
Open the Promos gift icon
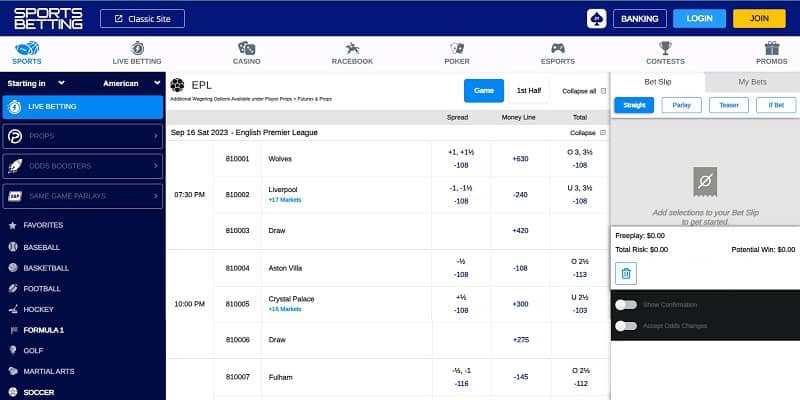pyautogui.click(x=771, y=48)
